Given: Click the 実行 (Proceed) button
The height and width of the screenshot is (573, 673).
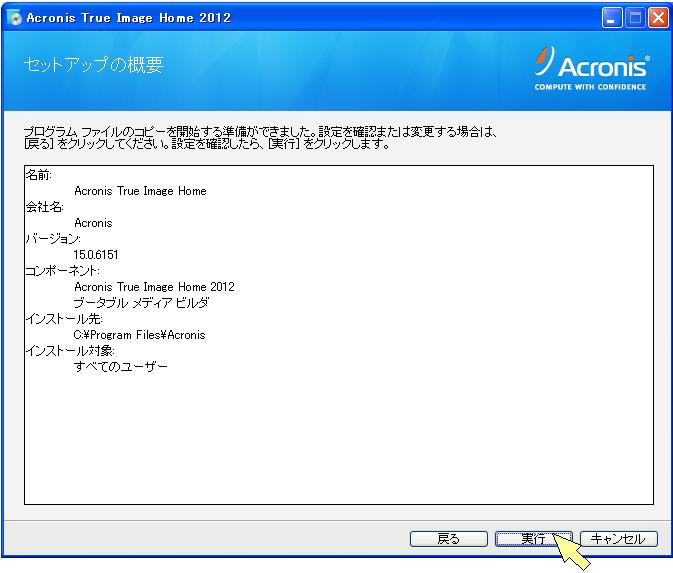Looking at the screenshot, I should 534,538.
